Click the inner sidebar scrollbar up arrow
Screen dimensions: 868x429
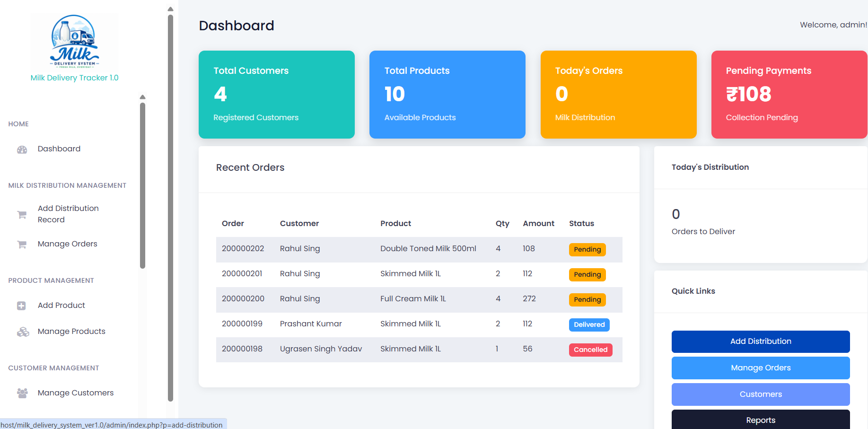coord(142,97)
